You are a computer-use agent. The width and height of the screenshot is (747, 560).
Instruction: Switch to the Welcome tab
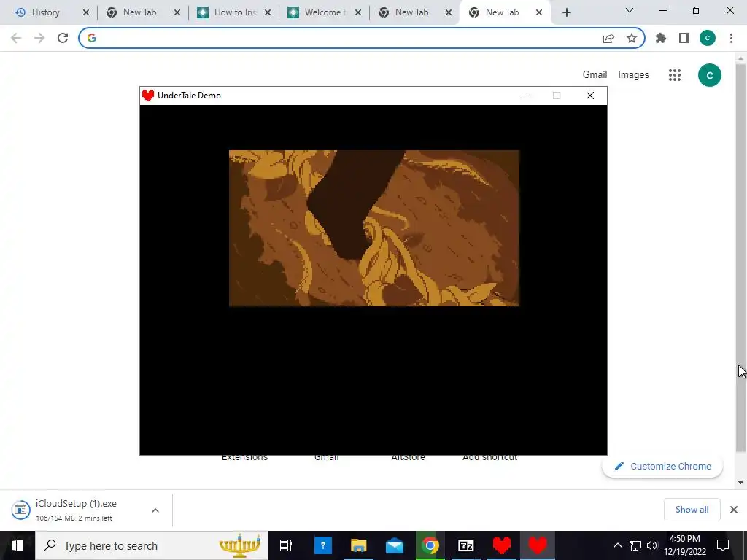pyautogui.click(x=325, y=12)
